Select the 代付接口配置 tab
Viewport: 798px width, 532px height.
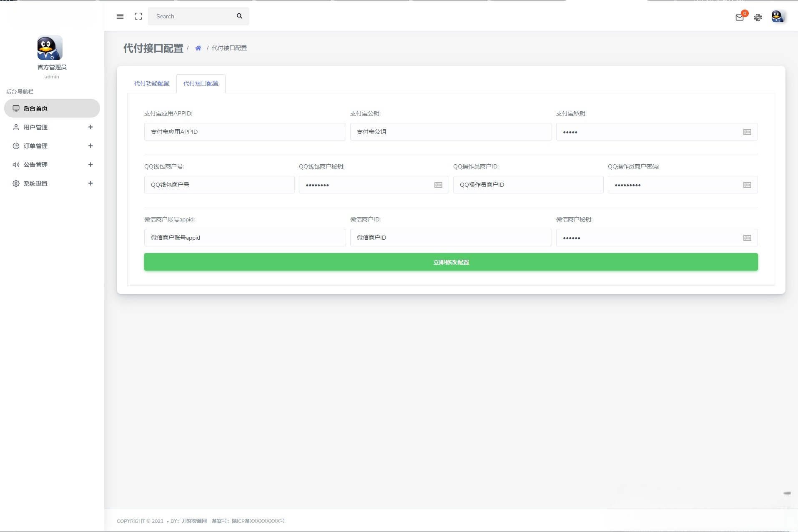click(x=201, y=84)
